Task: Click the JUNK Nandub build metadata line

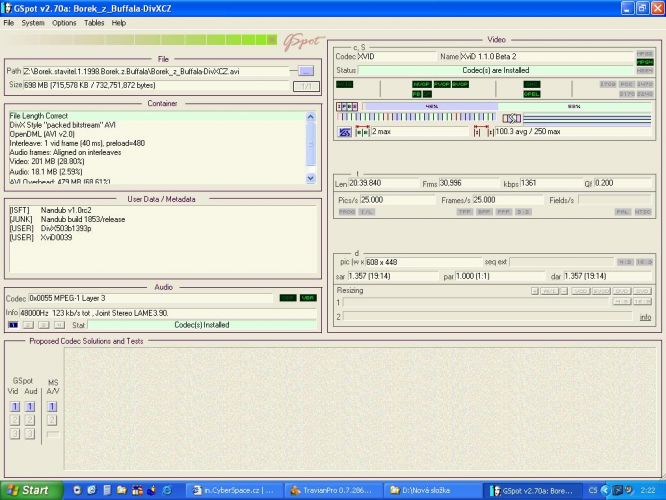Action: [x=67, y=219]
